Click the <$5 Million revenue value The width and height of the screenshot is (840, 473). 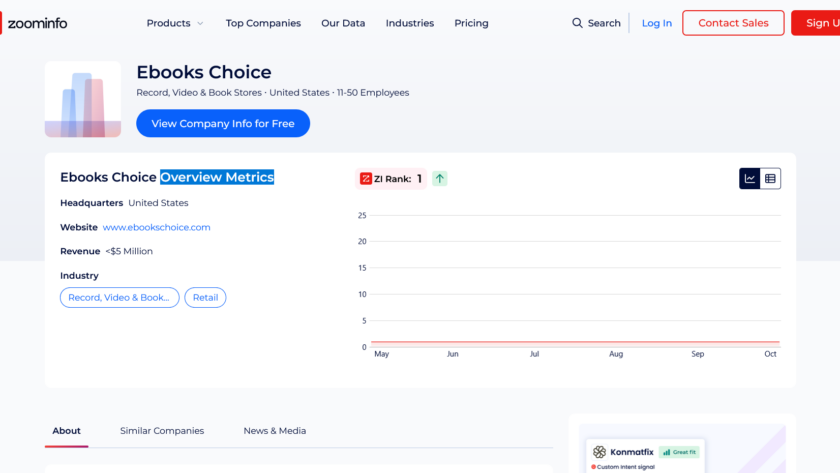[x=129, y=251]
